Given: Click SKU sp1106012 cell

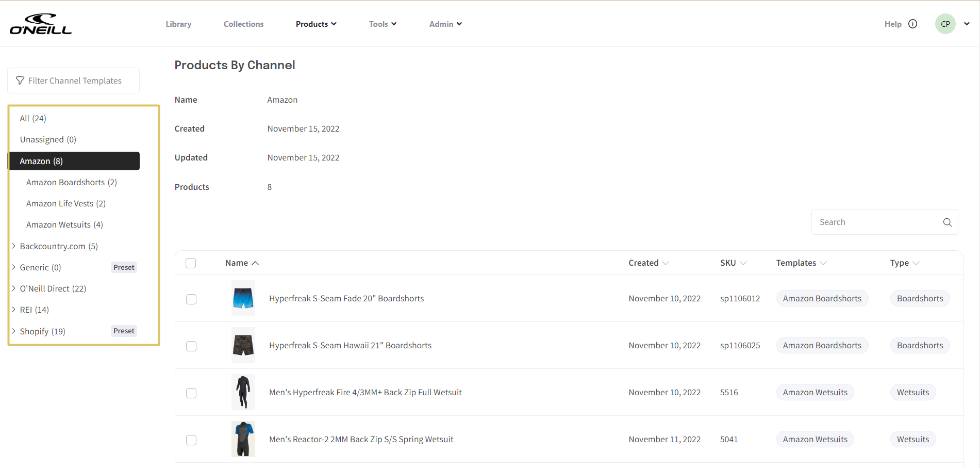Looking at the screenshot, I should click(740, 298).
